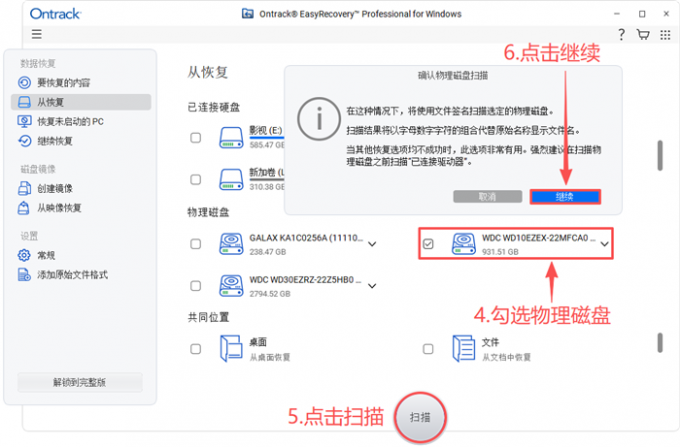Click the 解锁到完整版 button
The height and width of the screenshot is (447, 680).
80,382
